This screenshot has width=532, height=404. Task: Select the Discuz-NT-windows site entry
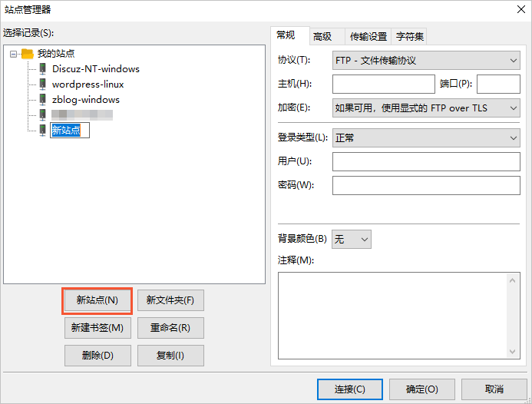coord(96,69)
